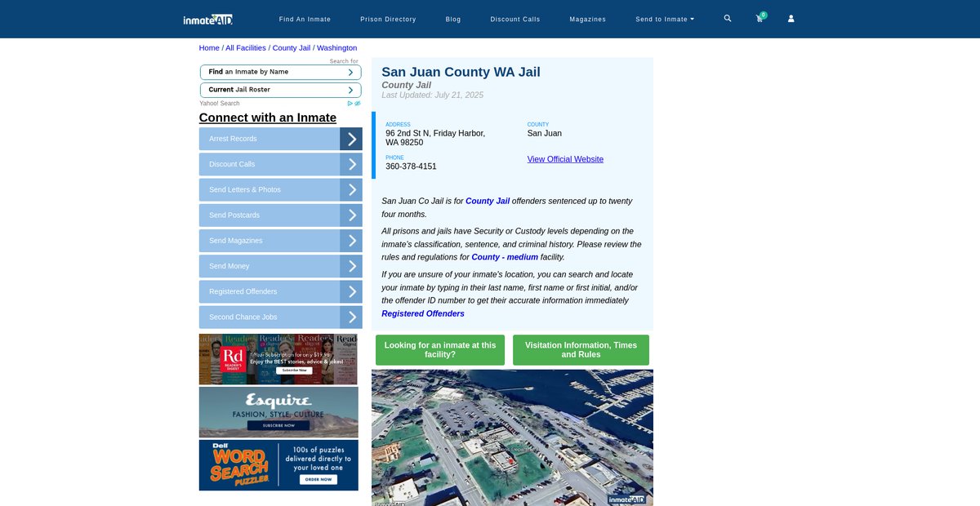Viewport: 980px width, 506px height.
Task: Open the shopping cart icon
Action: 759,19
